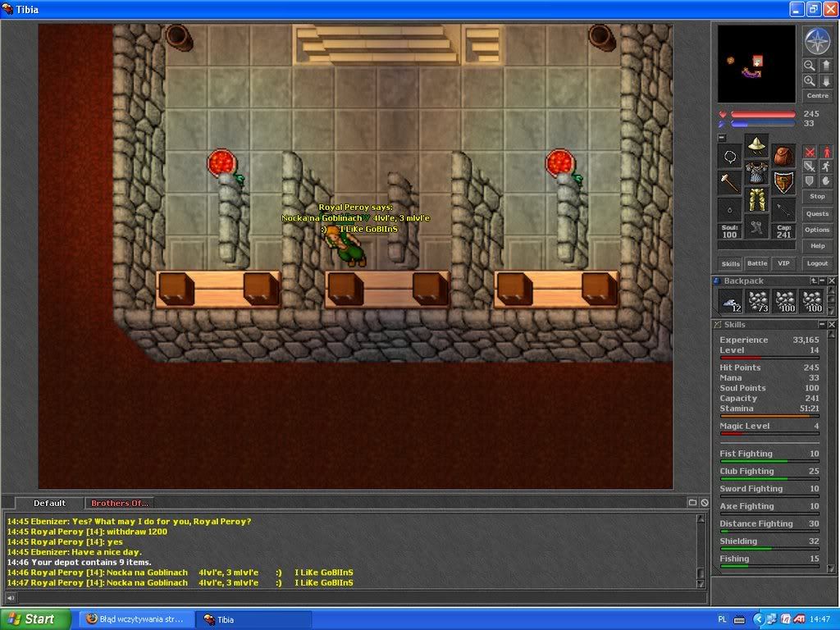
Task: Click the orange Stamina progress bar
Action: (x=769, y=415)
